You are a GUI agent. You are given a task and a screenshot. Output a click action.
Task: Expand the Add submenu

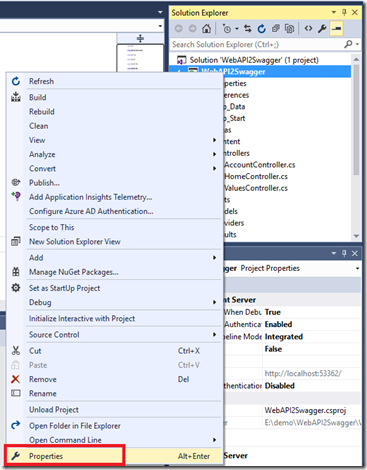pos(114,258)
